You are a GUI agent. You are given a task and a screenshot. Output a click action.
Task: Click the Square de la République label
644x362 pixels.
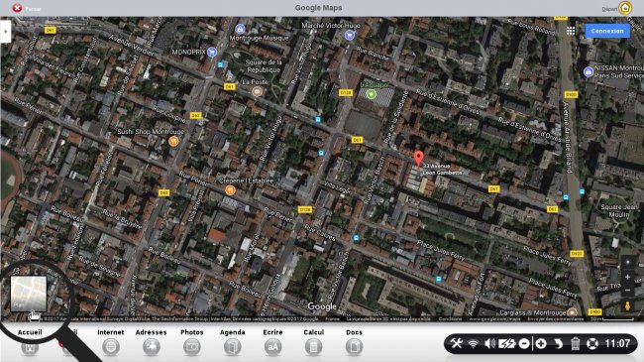coord(264,65)
